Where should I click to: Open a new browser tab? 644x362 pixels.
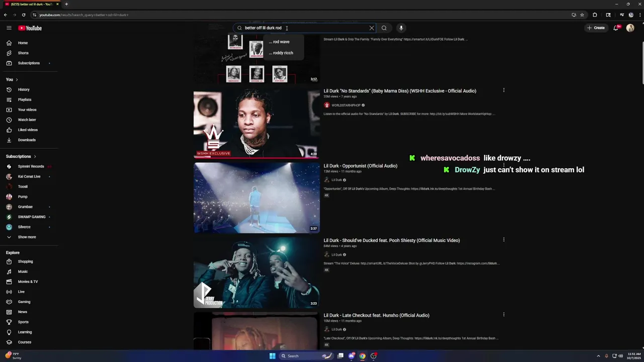coord(66,4)
